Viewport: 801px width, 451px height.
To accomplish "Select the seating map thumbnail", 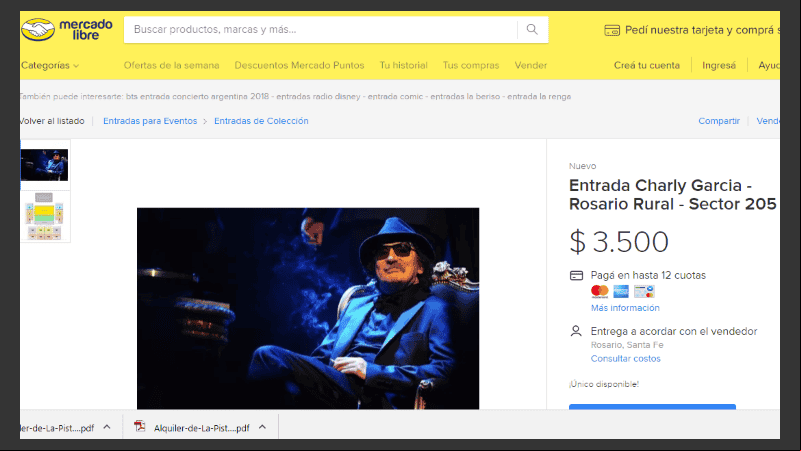I will (x=44, y=216).
